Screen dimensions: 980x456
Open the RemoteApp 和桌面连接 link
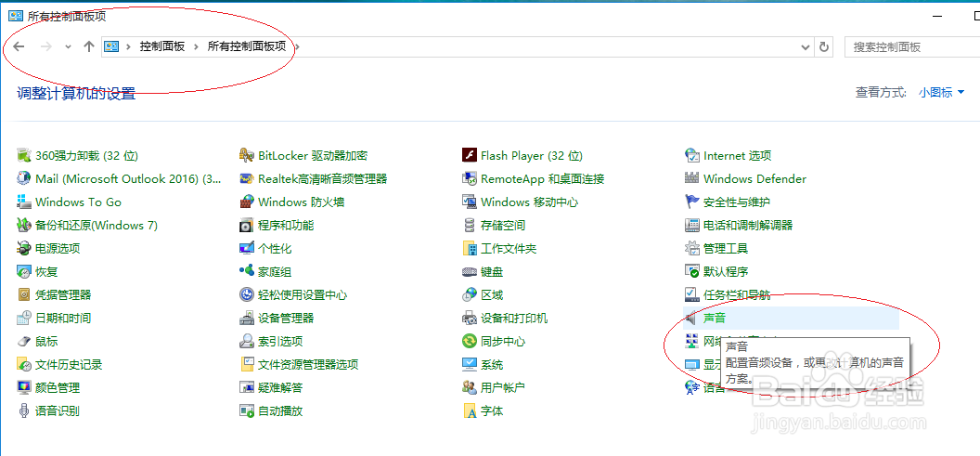pos(543,179)
